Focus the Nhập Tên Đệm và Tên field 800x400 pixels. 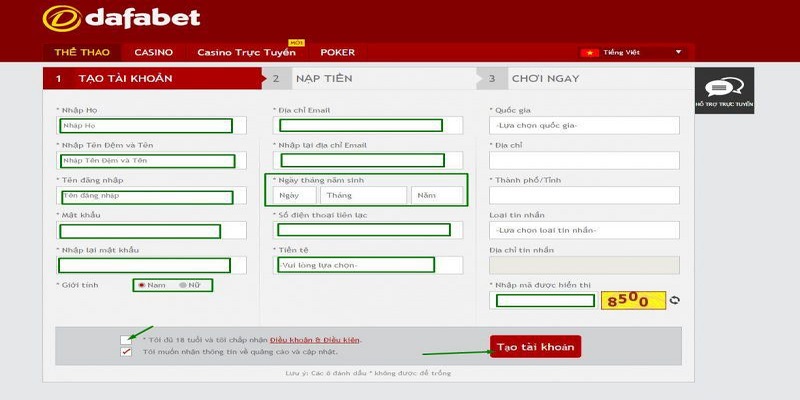(x=152, y=161)
